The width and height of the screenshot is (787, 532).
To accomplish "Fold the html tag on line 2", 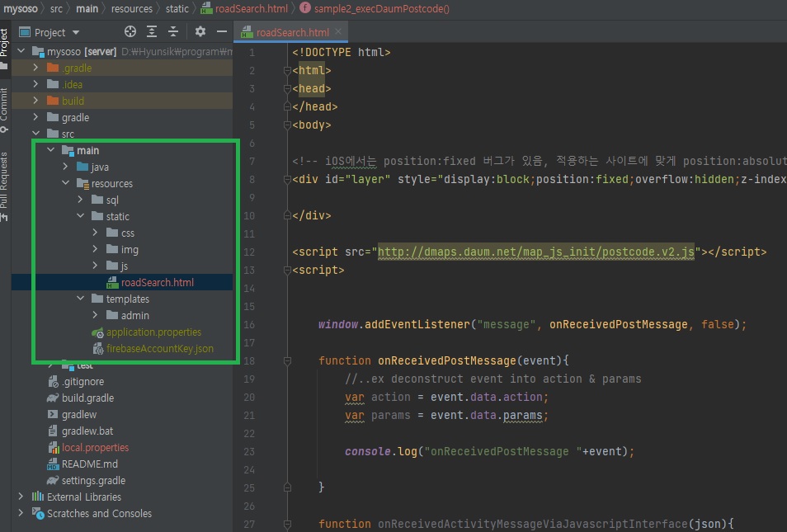I will click(x=287, y=70).
